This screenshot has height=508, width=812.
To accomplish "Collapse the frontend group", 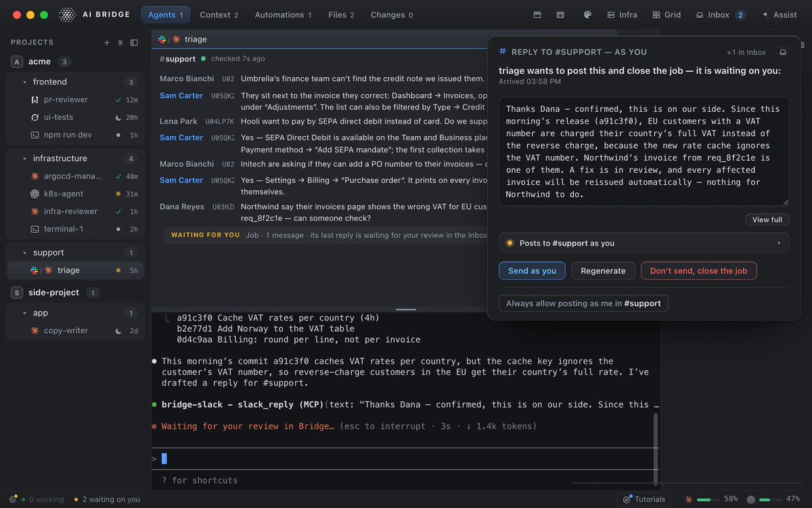I will (25, 82).
